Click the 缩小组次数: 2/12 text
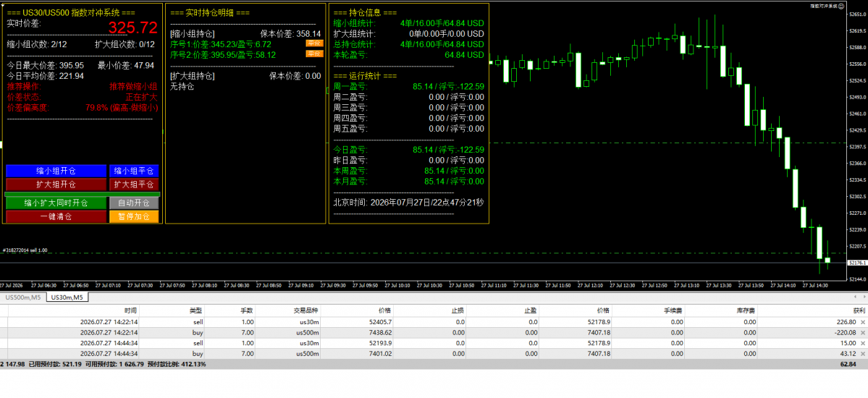 click(x=37, y=45)
